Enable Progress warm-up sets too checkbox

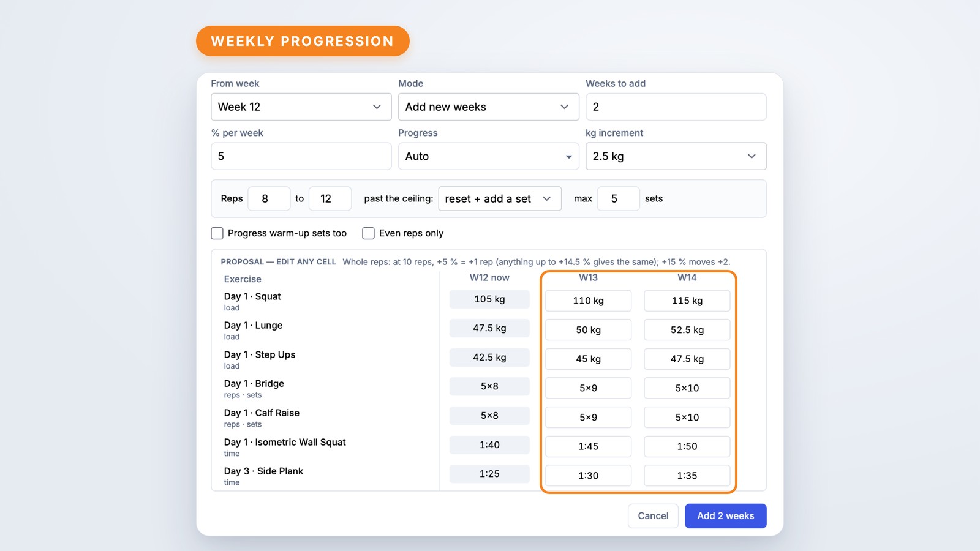coord(217,233)
